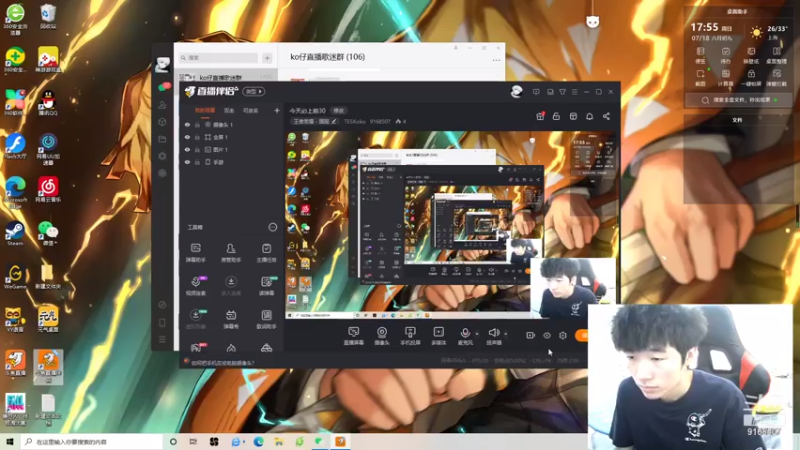The image size is (800, 450).
Task: Lock the 摄像头 1 source
Action: pos(197,124)
